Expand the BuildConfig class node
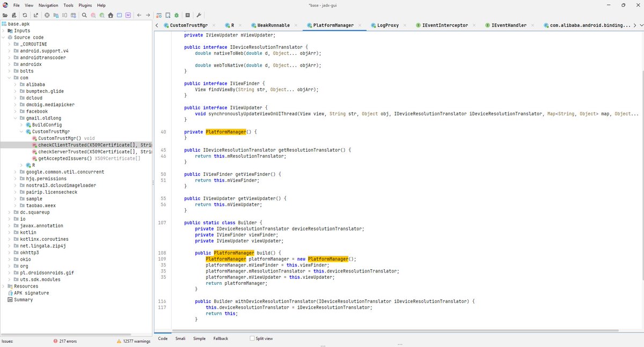The height and width of the screenshot is (347, 644). click(x=21, y=125)
